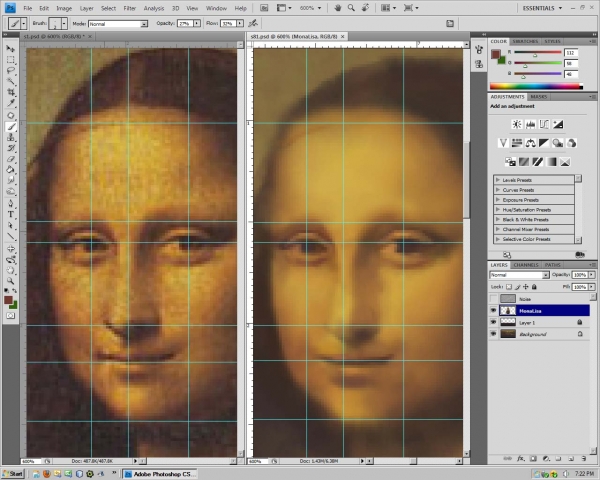Image resolution: width=600 pixels, height=480 pixels.
Task: Click the foreground color swatch in toolbox
Action: click(8, 300)
